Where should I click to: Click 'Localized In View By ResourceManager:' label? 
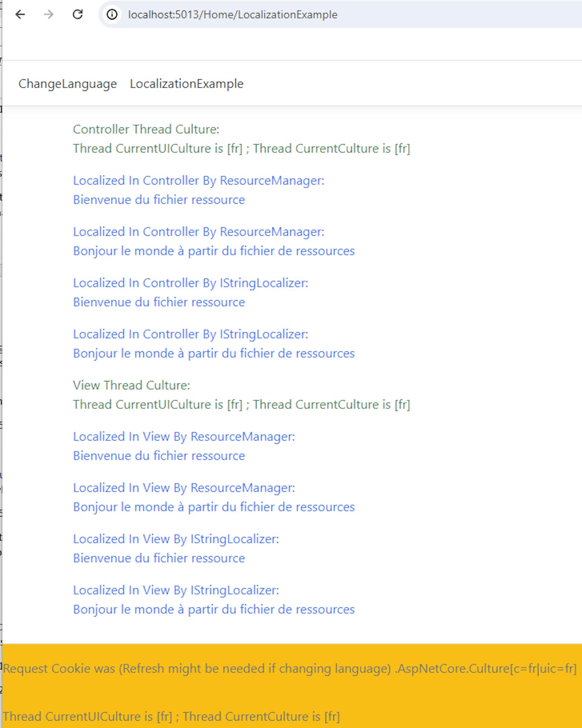184,436
